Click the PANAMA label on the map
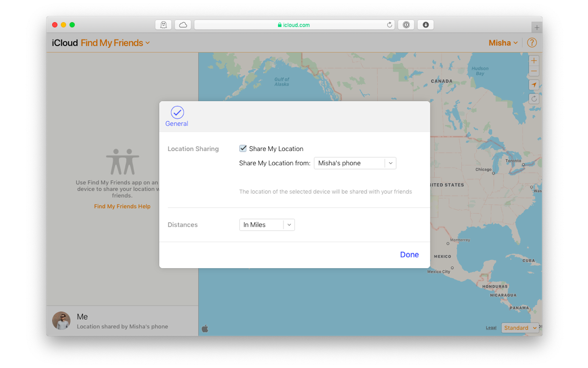The height and width of the screenshot is (368, 588). 519,308
